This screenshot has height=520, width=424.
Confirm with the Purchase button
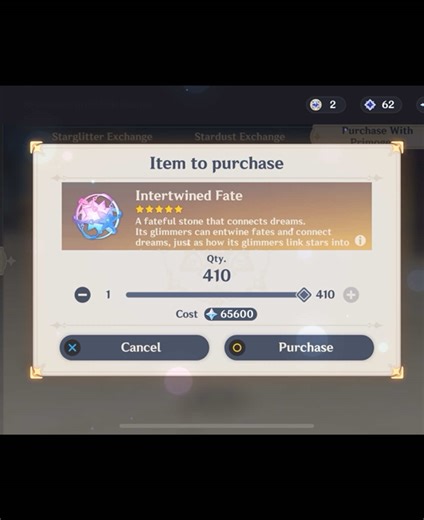299,348
